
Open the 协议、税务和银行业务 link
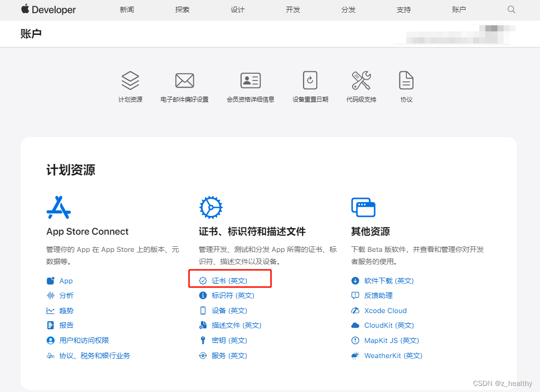(x=95, y=356)
